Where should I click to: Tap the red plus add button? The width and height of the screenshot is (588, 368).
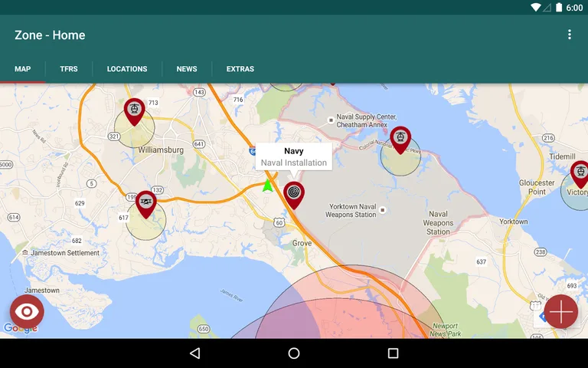(560, 311)
